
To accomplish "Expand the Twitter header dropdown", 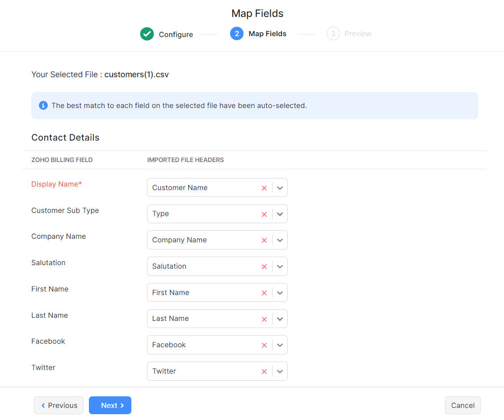I will pyautogui.click(x=280, y=371).
